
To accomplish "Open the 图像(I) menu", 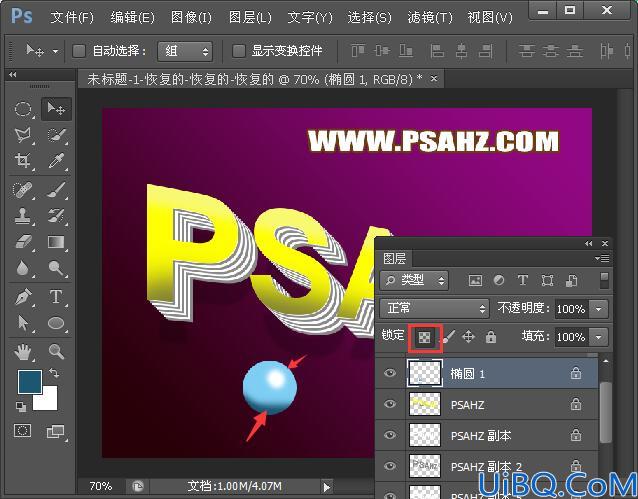I will pos(191,18).
